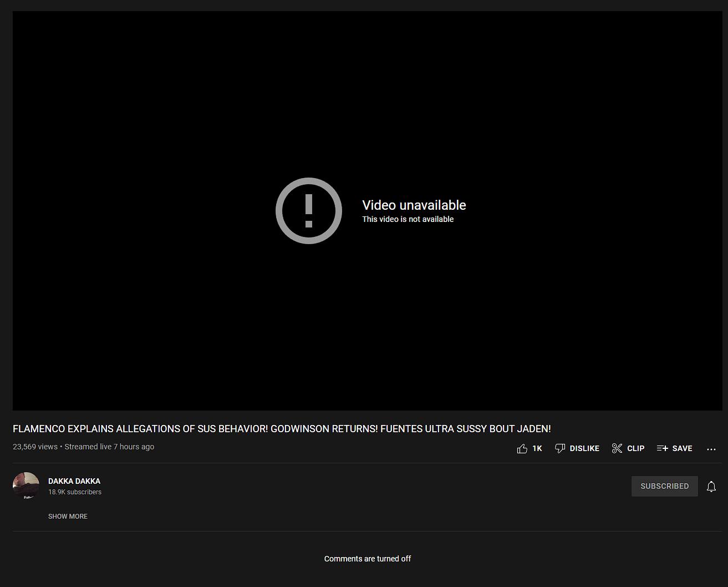
Task: Expand description with Show More
Action: 68,517
